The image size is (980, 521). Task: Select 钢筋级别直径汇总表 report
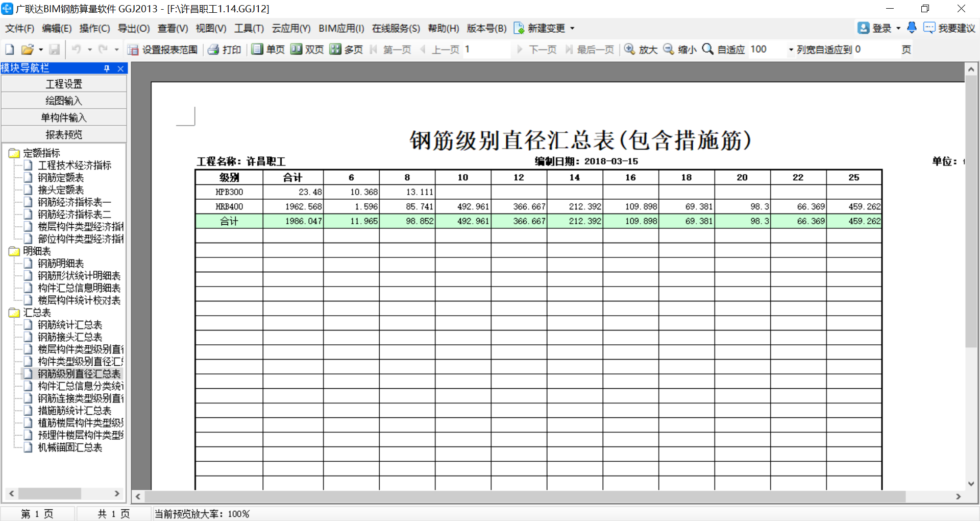click(79, 374)
